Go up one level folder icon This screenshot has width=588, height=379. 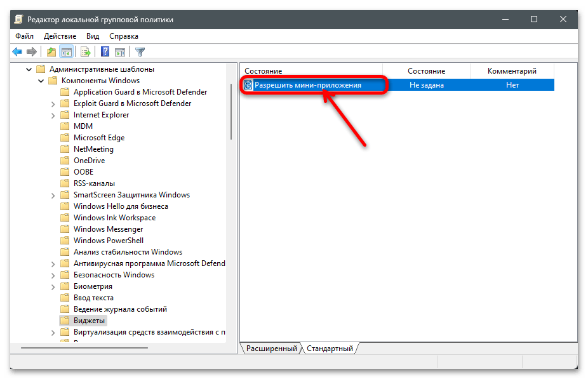click(x=51, y=51)
